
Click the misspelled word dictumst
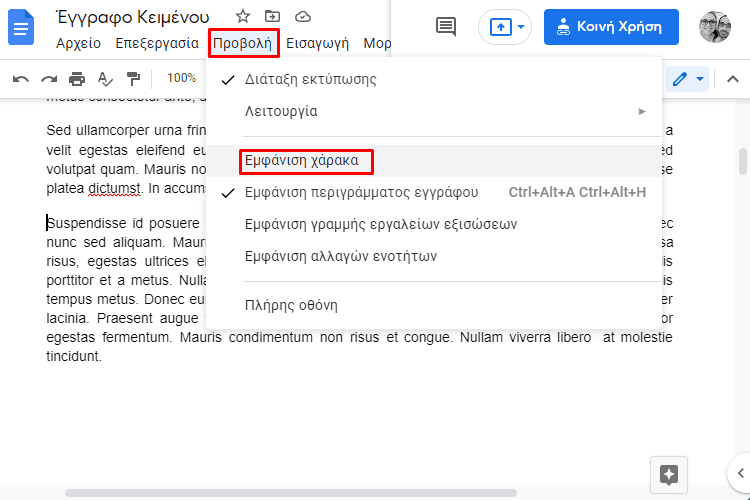[114, 189]
